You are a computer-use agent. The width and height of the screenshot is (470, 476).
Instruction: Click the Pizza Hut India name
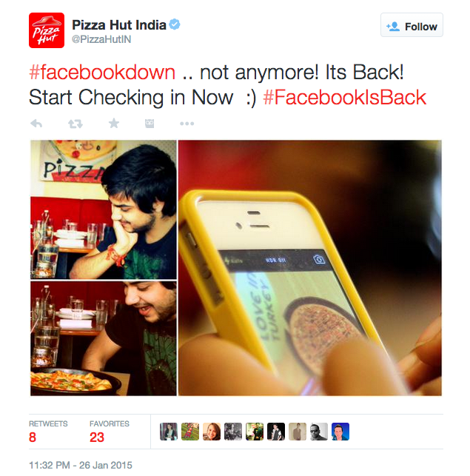(x=119, y=25)
